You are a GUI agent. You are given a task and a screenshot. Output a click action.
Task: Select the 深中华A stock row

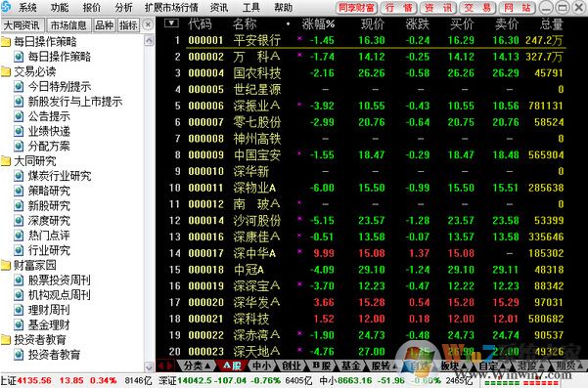[x=365, y=253]
